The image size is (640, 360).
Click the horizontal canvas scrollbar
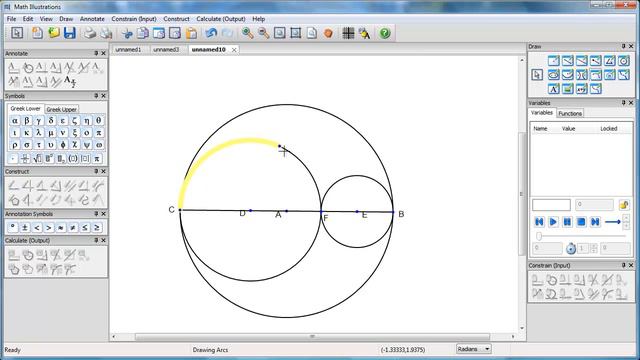pos(313,337)
